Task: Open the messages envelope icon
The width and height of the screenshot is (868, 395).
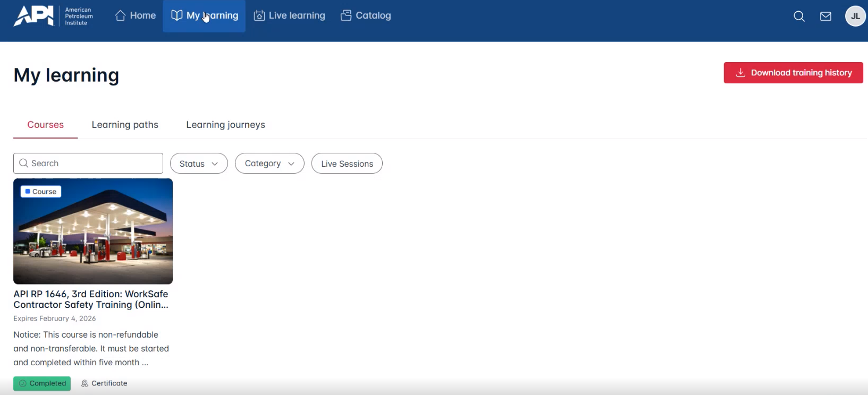Action: tap(825, 16)
